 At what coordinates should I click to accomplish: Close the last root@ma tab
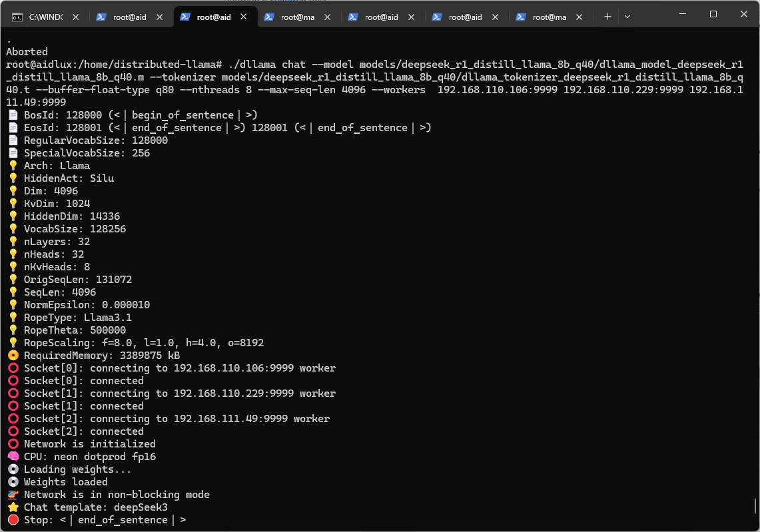[x=579, y=17]
